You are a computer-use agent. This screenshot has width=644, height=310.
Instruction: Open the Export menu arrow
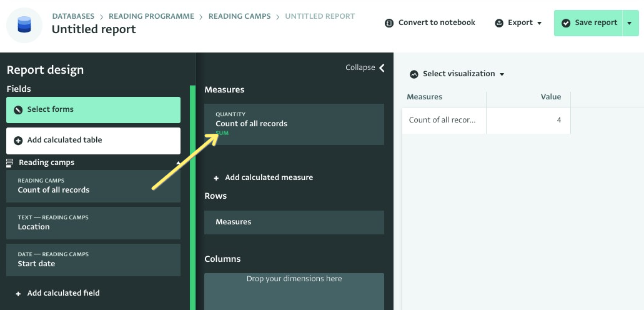[539, 23]
